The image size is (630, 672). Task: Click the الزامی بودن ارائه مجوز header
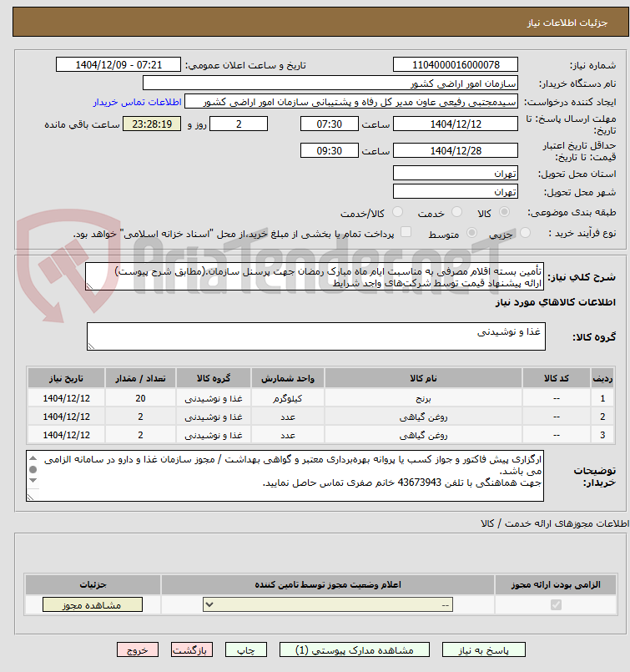point(556,584)
